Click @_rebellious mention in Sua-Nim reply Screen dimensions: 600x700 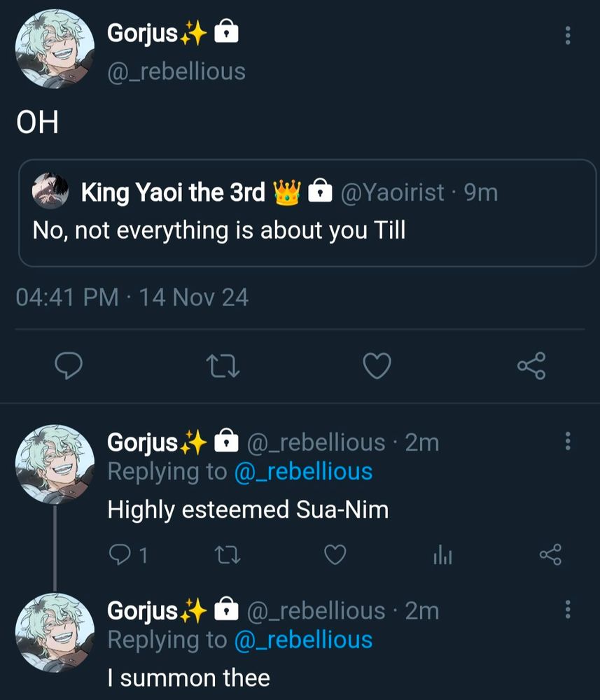click(x=302, y=472)
